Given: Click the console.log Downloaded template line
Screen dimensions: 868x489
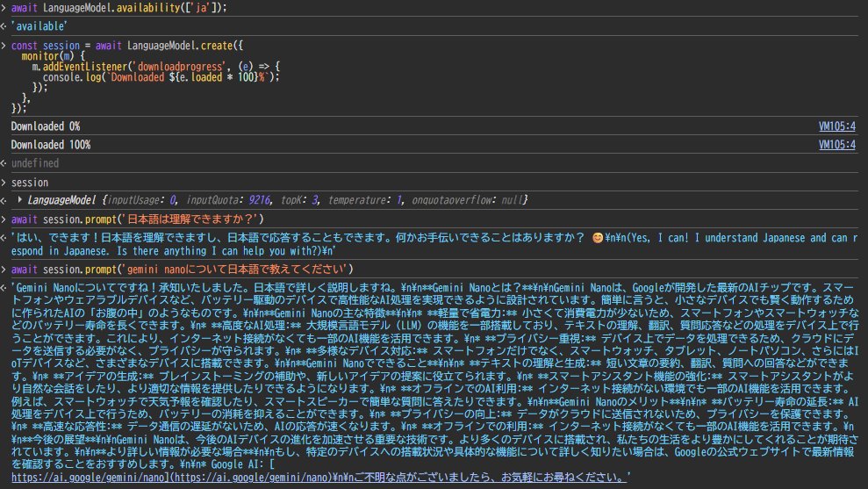Looking at the screenshot, I should (161, 77).
